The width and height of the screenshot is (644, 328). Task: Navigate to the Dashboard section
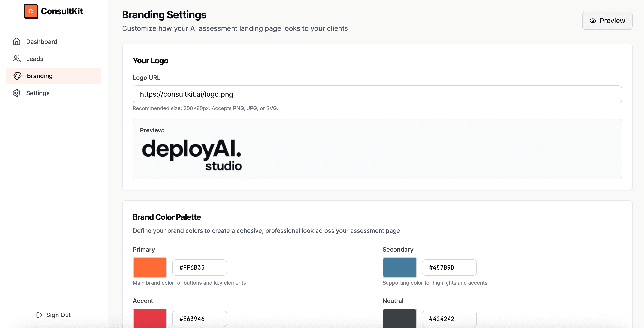click(42, 41)
